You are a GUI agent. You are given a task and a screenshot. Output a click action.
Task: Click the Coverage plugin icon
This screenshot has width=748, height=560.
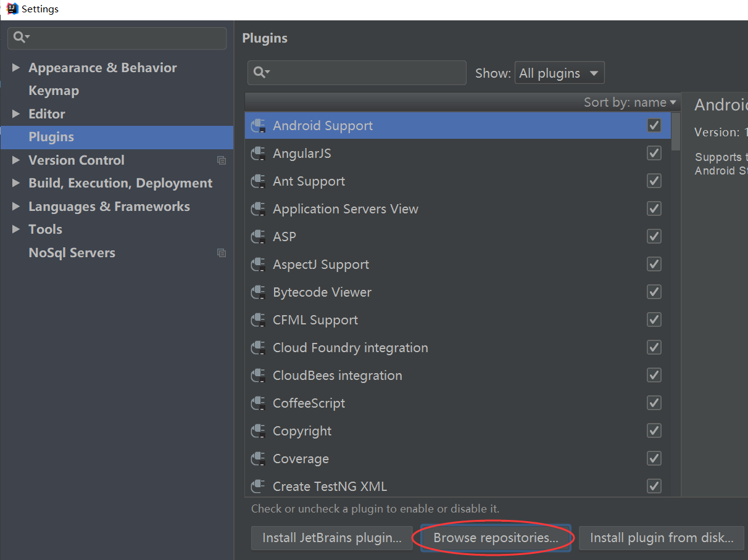click(258, 459)
